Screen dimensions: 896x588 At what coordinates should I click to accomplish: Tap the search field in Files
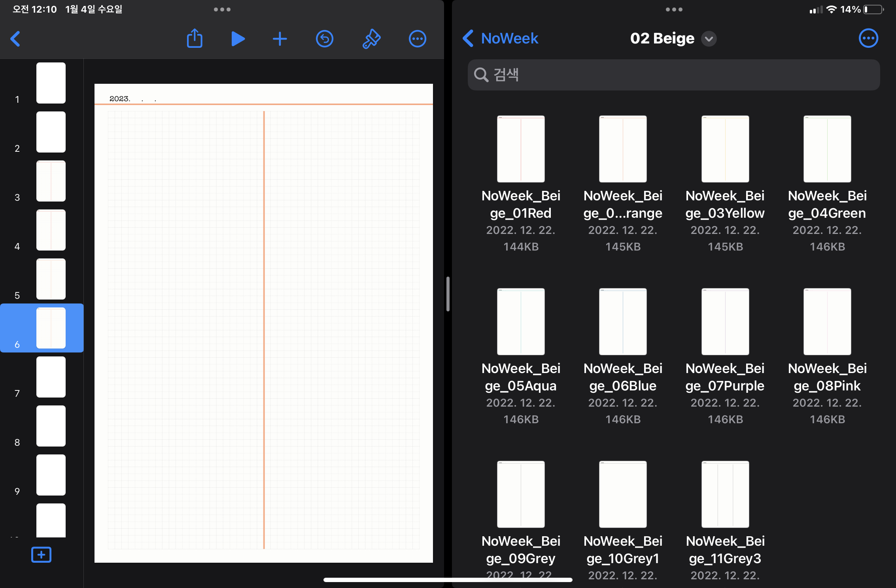tap(673, 75)
